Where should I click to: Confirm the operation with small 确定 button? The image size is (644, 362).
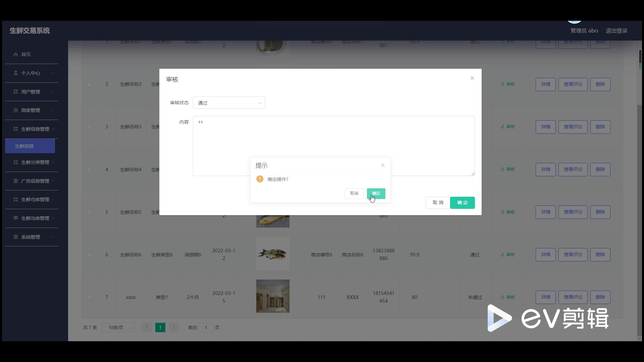coord(376,193)
